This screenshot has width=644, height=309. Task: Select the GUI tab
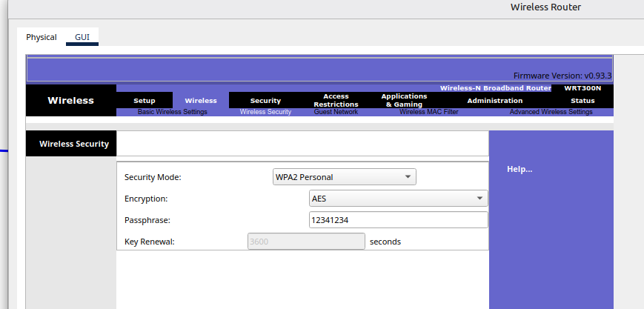click(82, 37)
